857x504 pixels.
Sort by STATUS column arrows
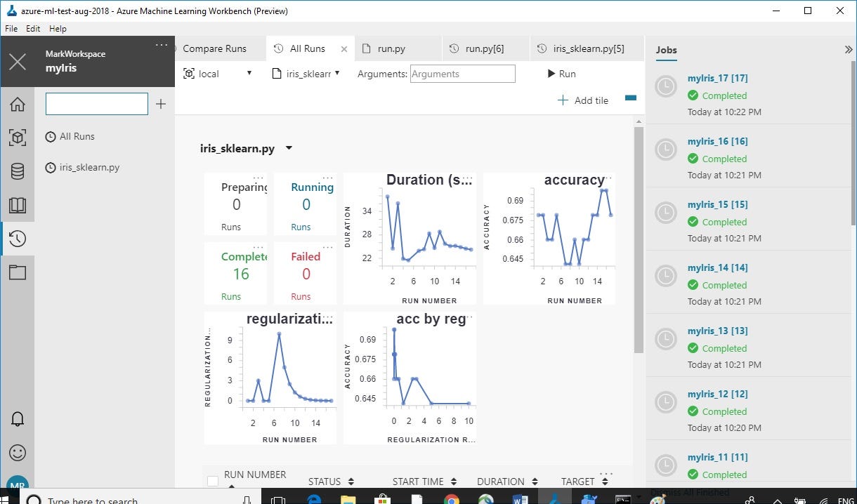pyautogui.click(x=351, y=482)
